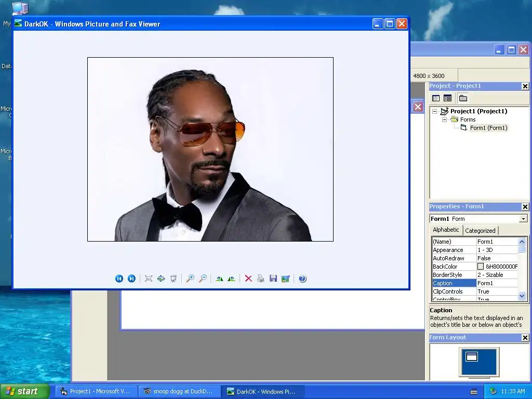Click properties list scroll up arrow
The width and height of the screenshot is (532, 399).
click(522, 242)
